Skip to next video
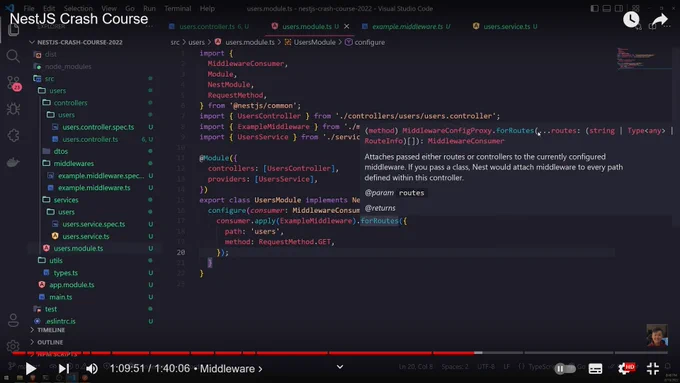This screenshot has width=680, height=383. click(63, 369)
